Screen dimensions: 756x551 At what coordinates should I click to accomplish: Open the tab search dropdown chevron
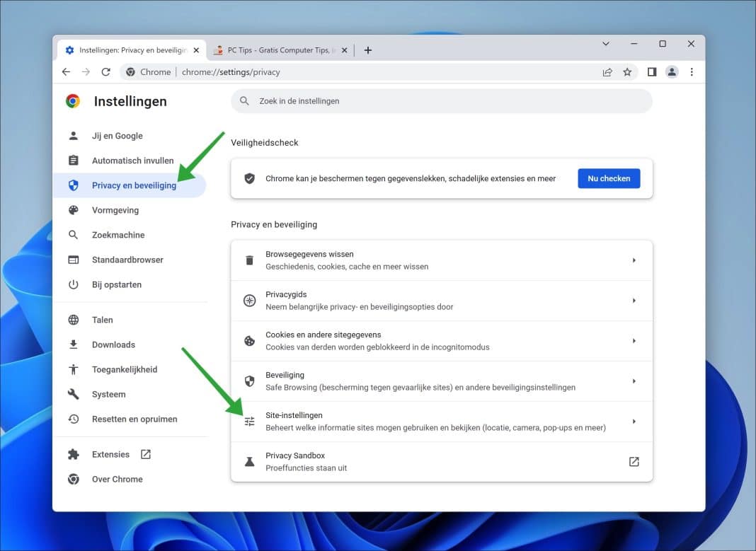coord(606,44)
